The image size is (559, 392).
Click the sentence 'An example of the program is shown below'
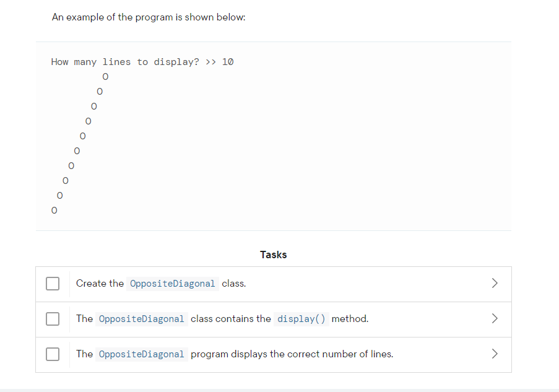147,17
